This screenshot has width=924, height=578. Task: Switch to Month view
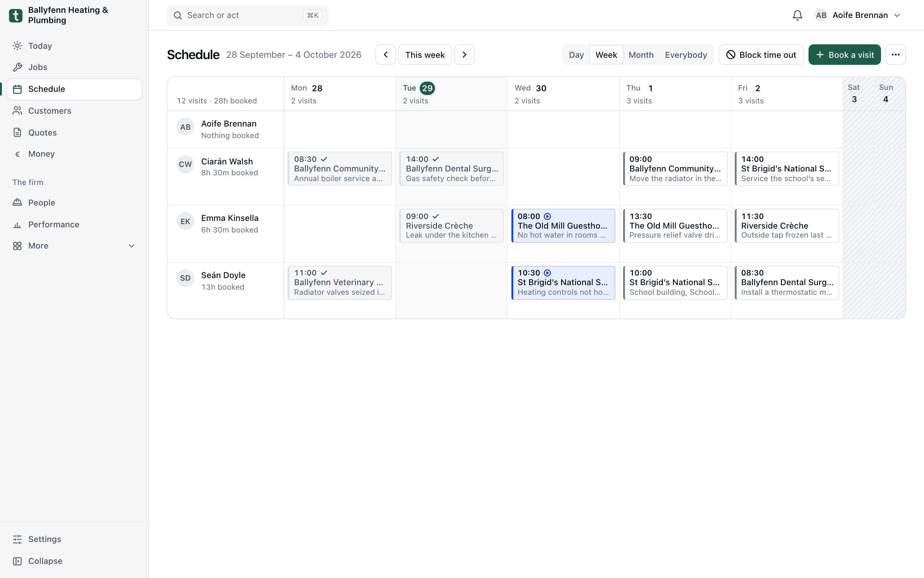641,55
